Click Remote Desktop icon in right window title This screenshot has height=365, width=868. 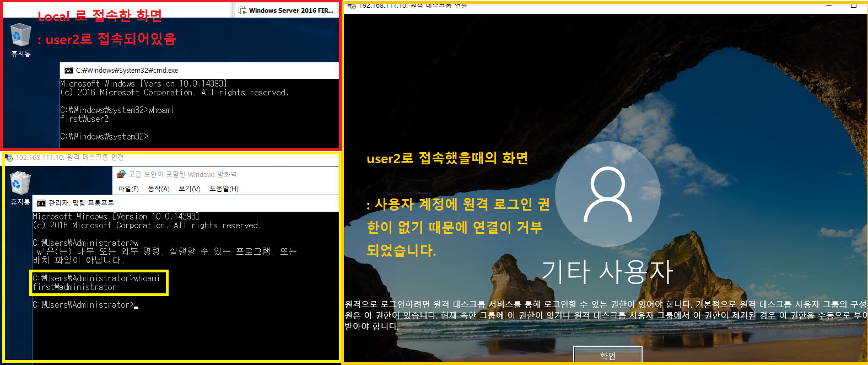pyautogui.click(x=352, y=6)
